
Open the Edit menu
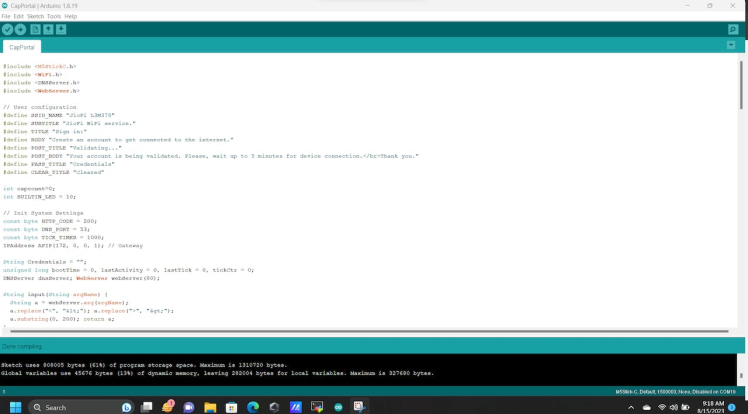pyautogui.click(x=18, y=16)
